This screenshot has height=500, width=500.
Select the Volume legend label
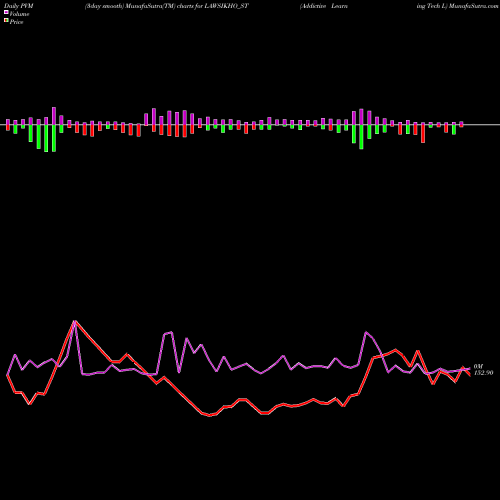click(x=19, y=14)
